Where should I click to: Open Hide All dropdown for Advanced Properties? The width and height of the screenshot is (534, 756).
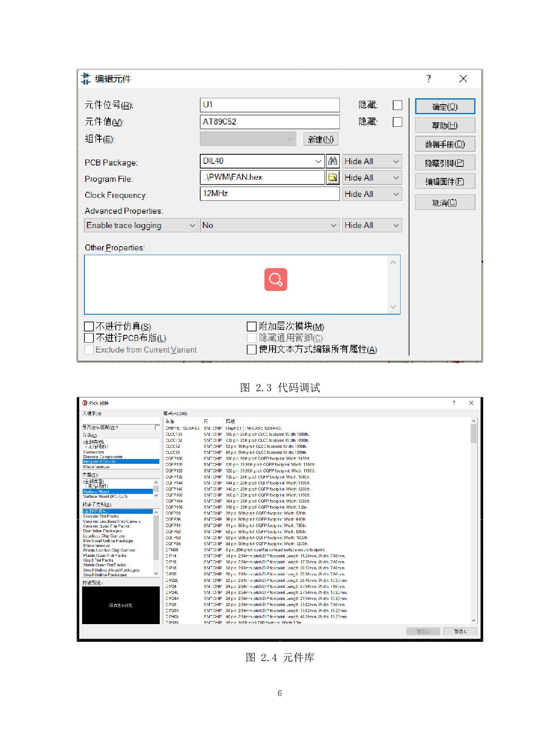[x=372, y=225]
